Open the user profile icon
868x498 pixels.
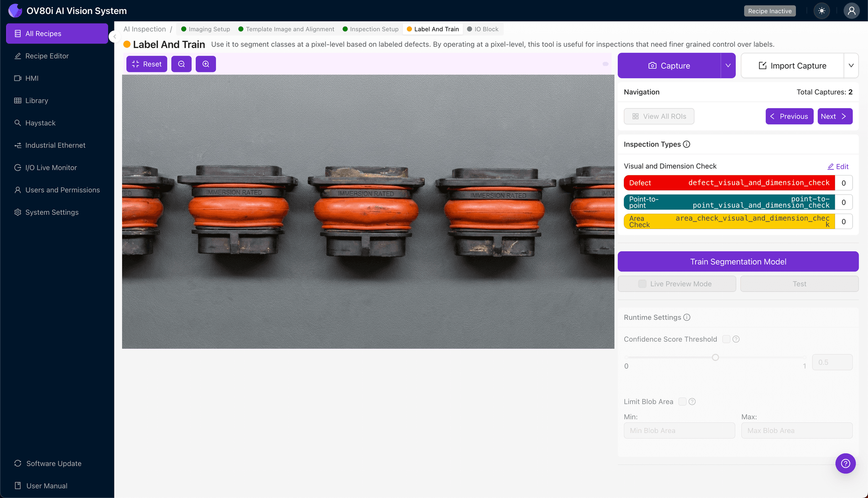point(852,11)
